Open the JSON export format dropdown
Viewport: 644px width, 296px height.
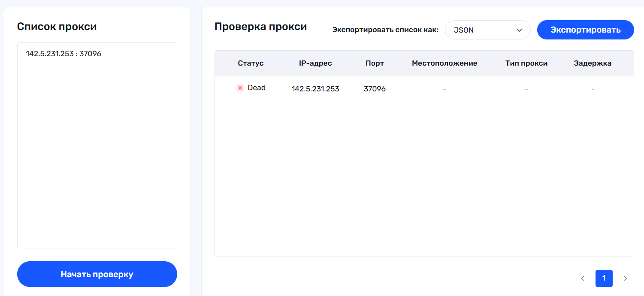(x=487, y=30)
